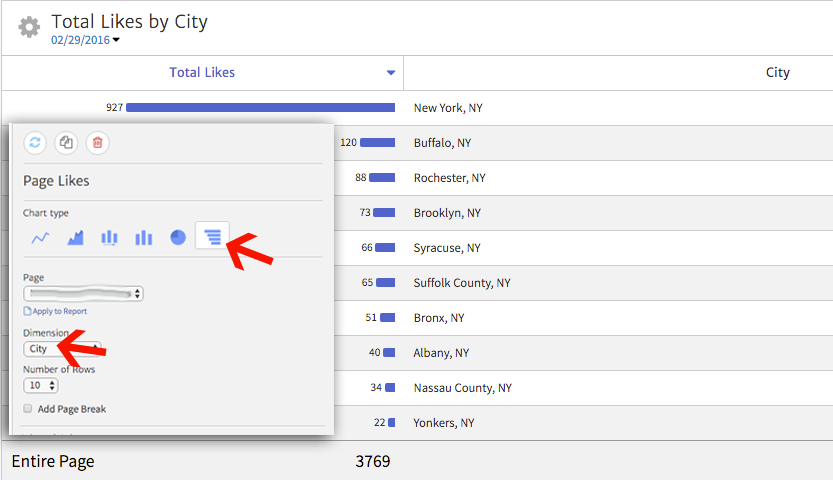Click the City column header
This screenshot has height=480, width=833.
point(777,72)
